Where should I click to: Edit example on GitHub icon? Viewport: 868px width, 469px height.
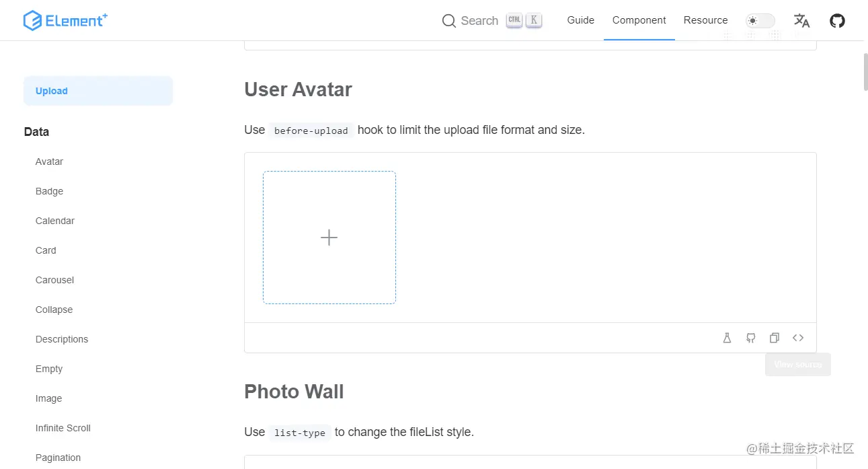pos(751,338)
